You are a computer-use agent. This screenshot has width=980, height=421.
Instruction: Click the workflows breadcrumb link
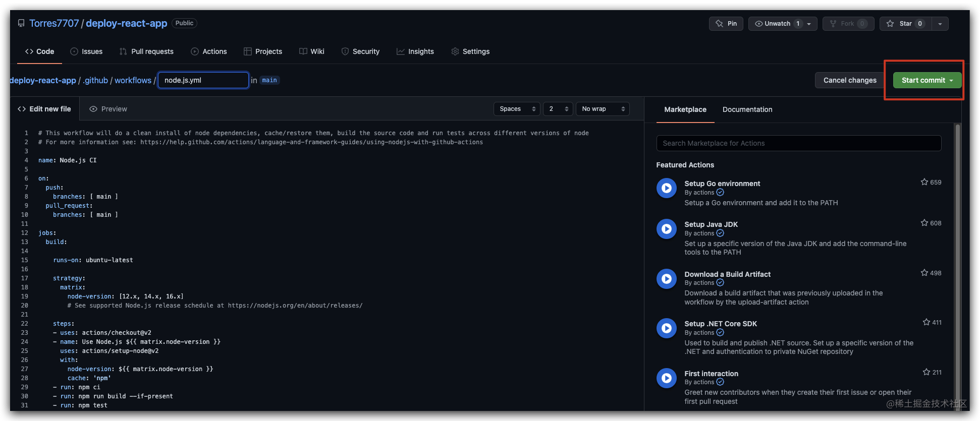[133, 80]
